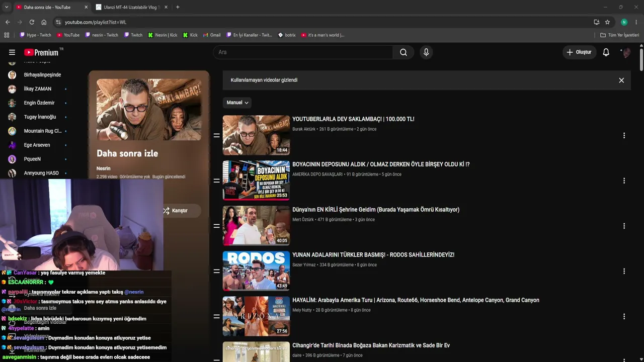Image resolution: width=644 pixels, height=362 pixels.
Task: Open options for BOYACININ DEPOSUNU ALDIK video
Action: click(624, 180)
